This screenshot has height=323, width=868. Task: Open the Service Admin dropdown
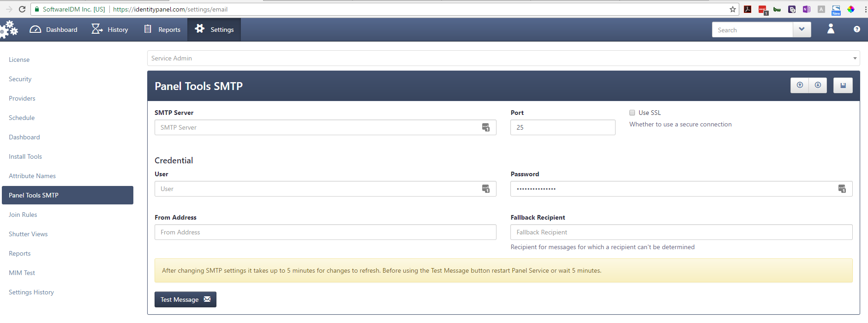pyautogui.click(x=503, y=58)
